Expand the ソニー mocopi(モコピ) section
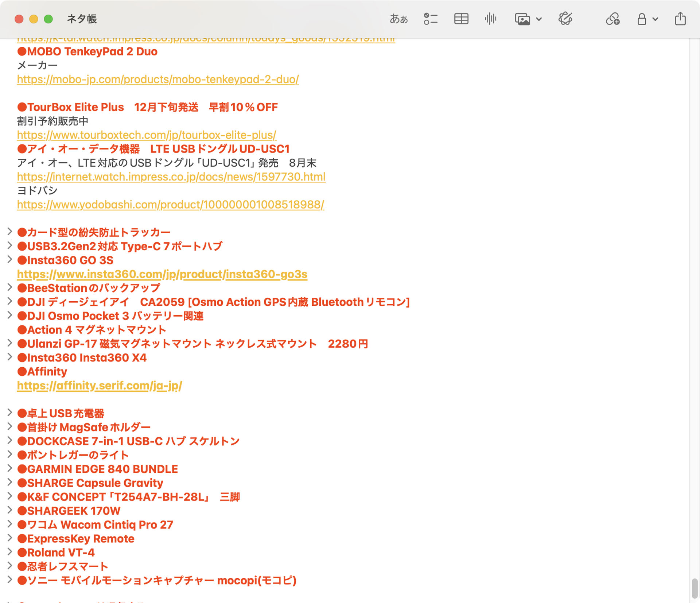700x603 pixels. [x=10, y=580]
